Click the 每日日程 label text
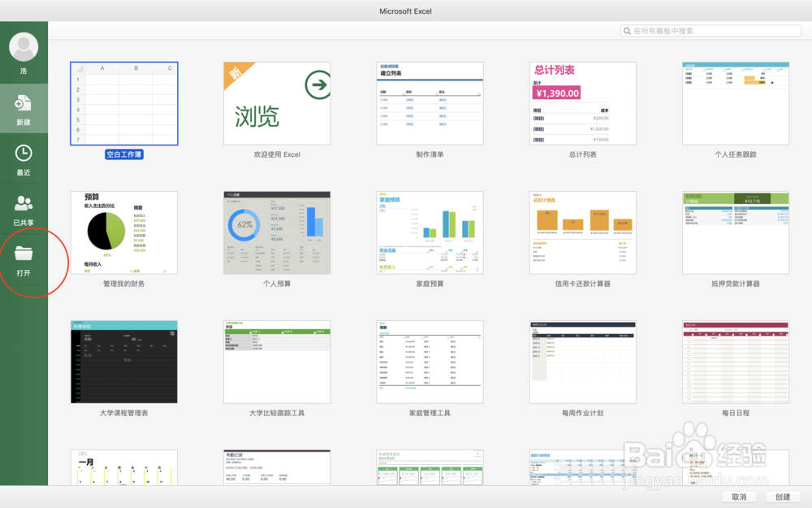This screenshot has height=508, width=812. coord(736,413)
